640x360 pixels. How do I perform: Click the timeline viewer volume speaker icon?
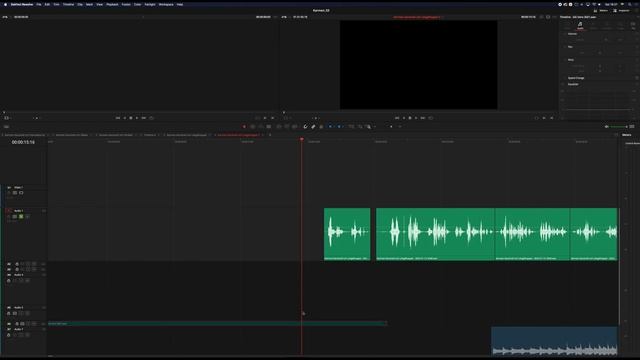click(607, 127)
